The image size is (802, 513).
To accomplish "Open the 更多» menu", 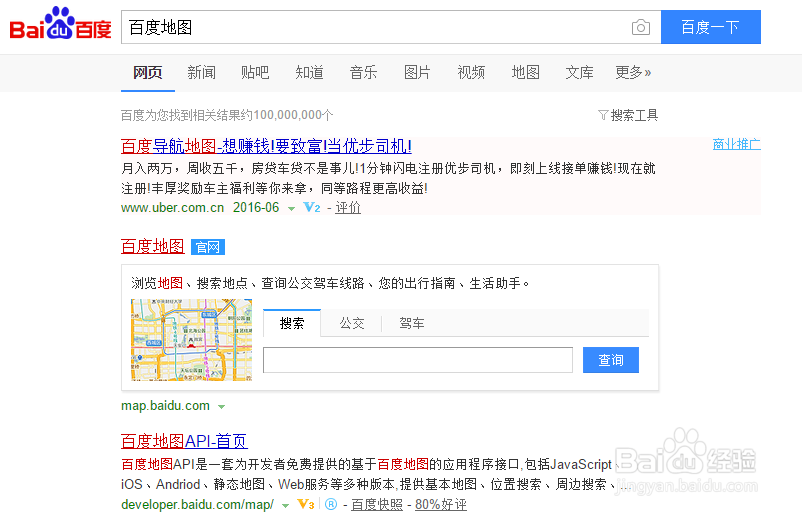I will [x=633, y=73].
